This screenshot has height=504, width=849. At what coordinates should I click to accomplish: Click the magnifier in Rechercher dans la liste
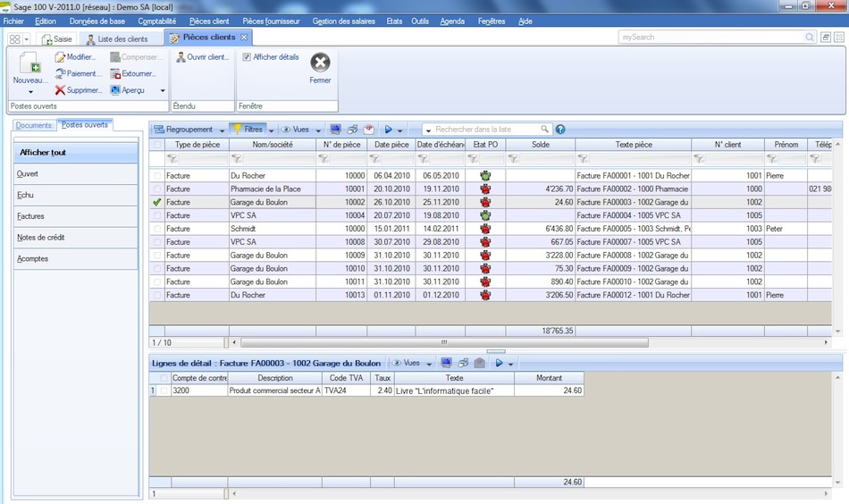[x=545, y=129]
